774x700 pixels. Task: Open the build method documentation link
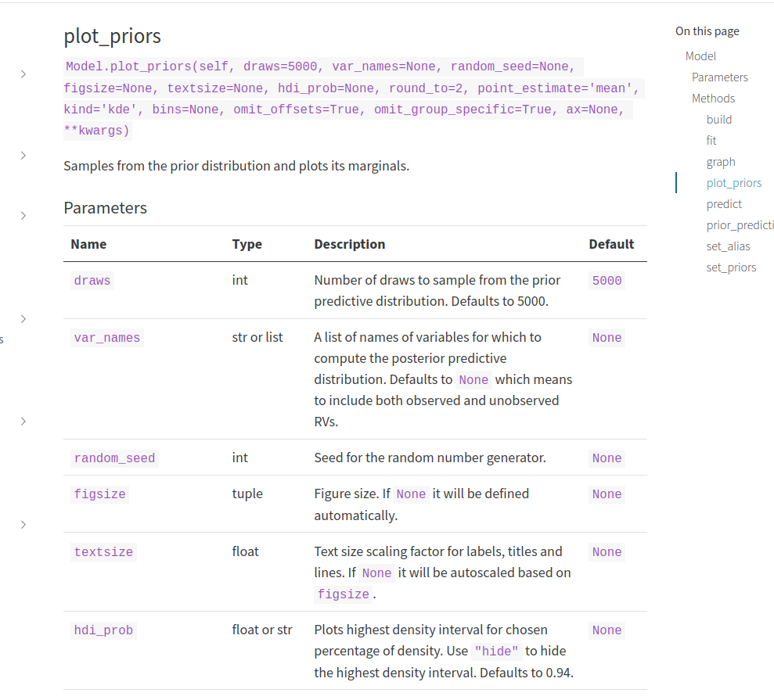pos(718,119)
